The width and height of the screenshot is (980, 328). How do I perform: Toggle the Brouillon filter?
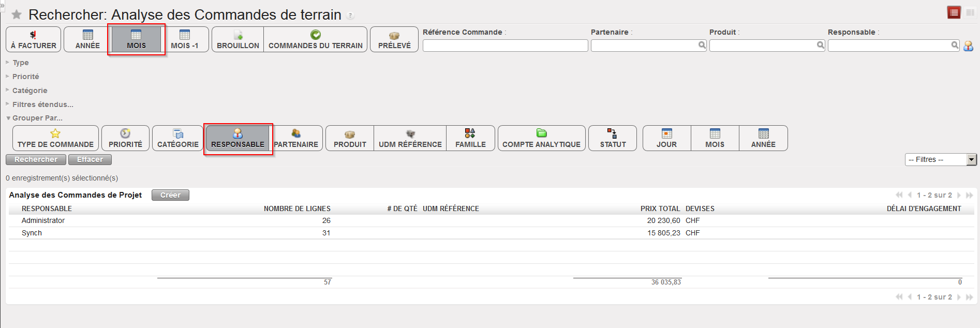(238, 39)
